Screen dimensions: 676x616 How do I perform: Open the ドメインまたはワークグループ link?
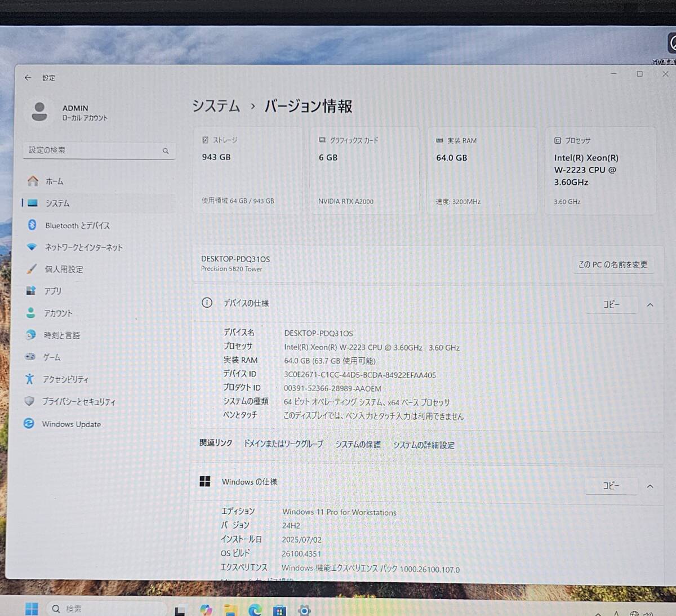(283, 444)
